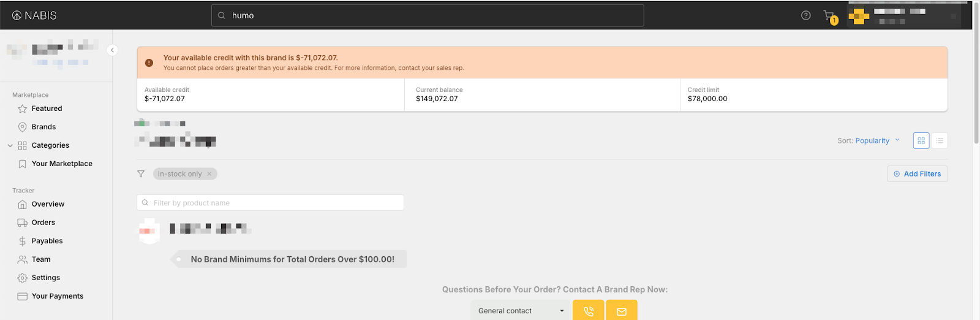980x320 pixels.
Task: Switch to list view layout
Action: 940,140
